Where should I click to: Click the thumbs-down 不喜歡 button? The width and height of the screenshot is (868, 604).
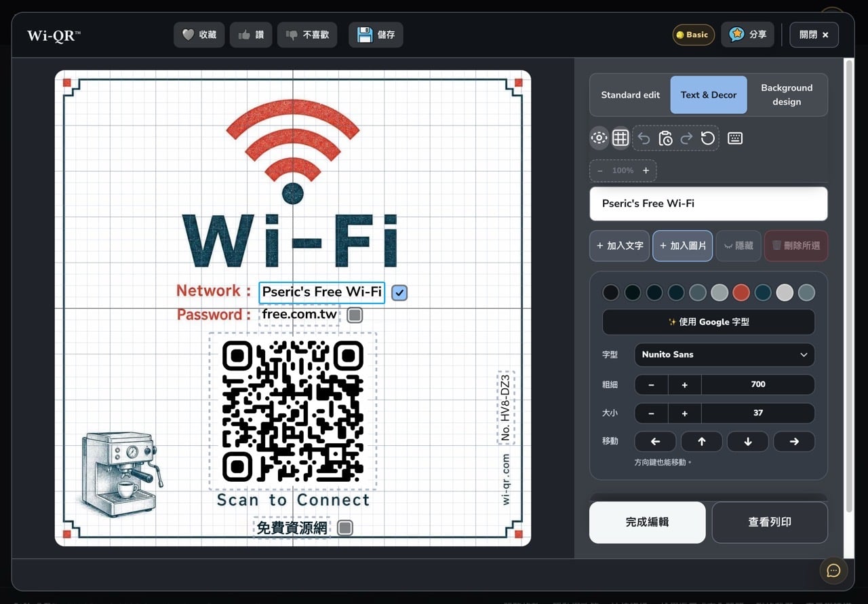coord(308,35)
